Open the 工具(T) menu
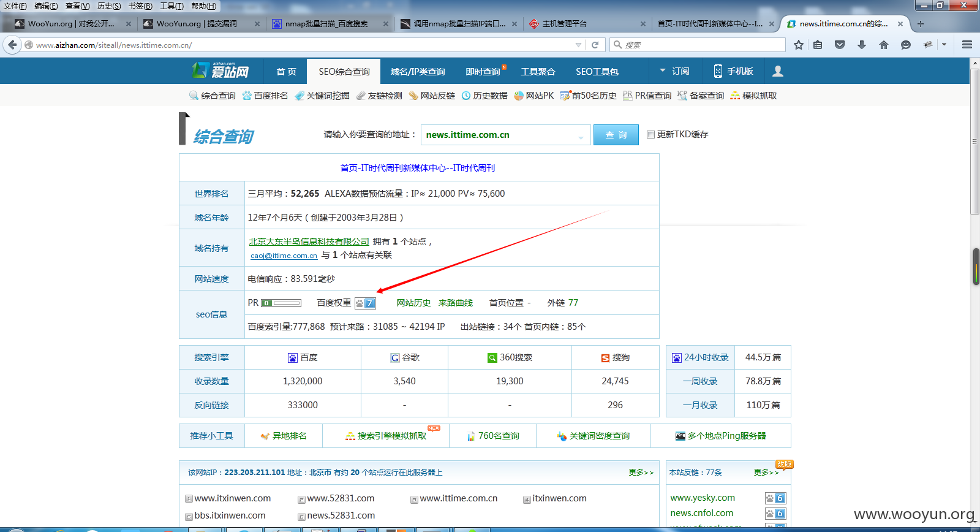 click(172, 6)
